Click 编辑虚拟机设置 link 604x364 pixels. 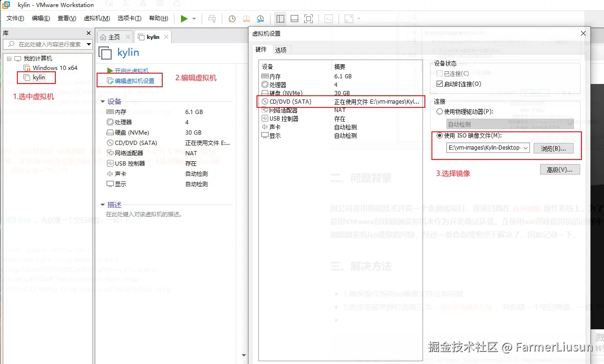pyautogui.click(x=131, y=81)
